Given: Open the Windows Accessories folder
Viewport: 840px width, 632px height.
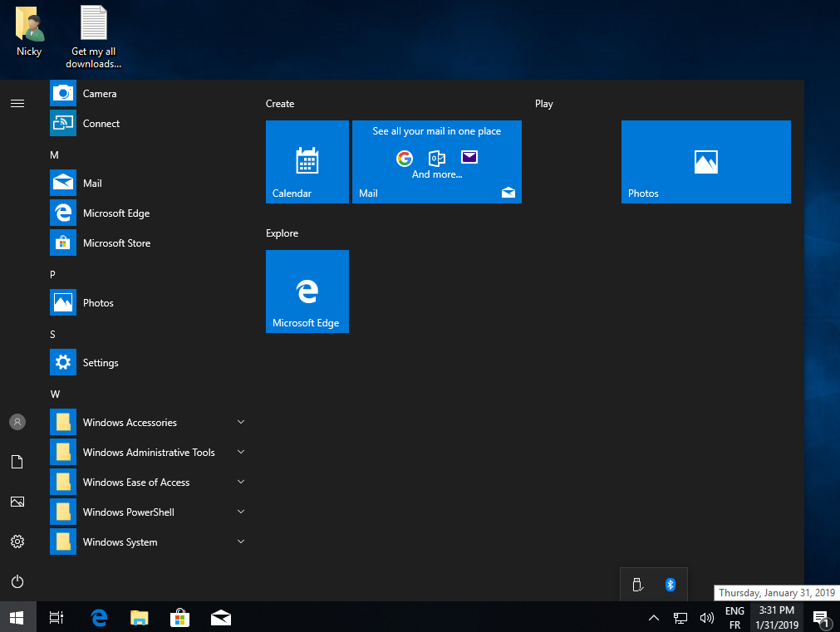Looking at the screenshot, I should click(149, 423).
